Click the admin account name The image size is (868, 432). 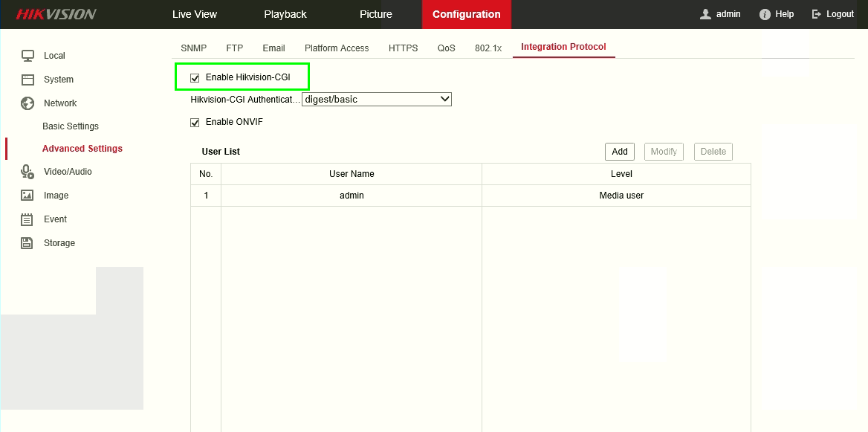point(728,14)
